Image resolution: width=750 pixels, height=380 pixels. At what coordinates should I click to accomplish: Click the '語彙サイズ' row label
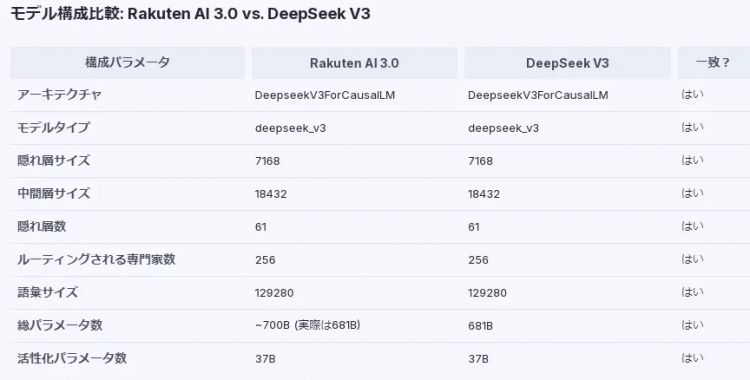(47, 293)
